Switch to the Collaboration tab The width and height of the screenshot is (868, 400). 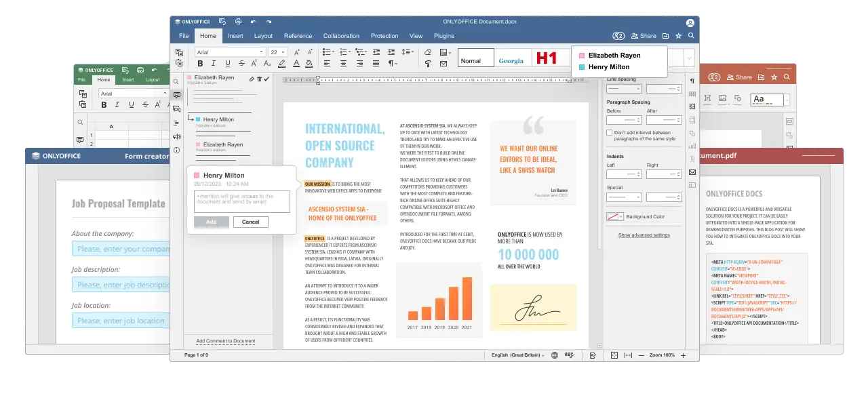coord(341,36)
